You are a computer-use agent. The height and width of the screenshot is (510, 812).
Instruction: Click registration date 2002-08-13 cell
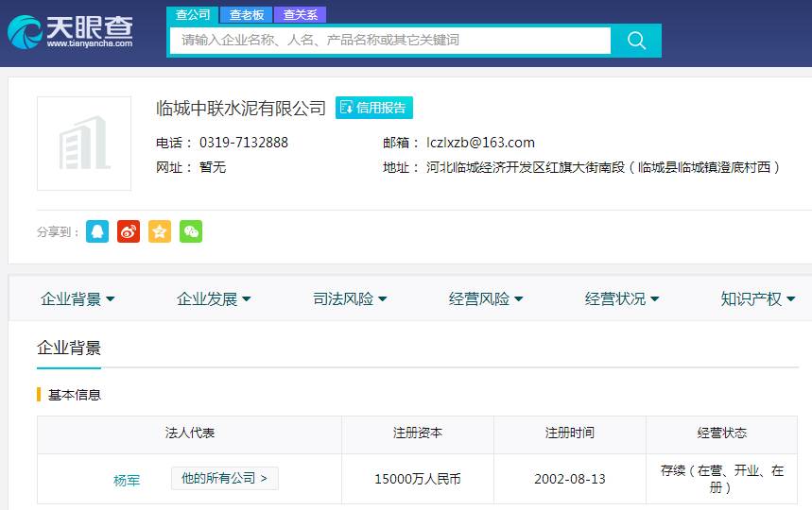click(x=570, y=479)
